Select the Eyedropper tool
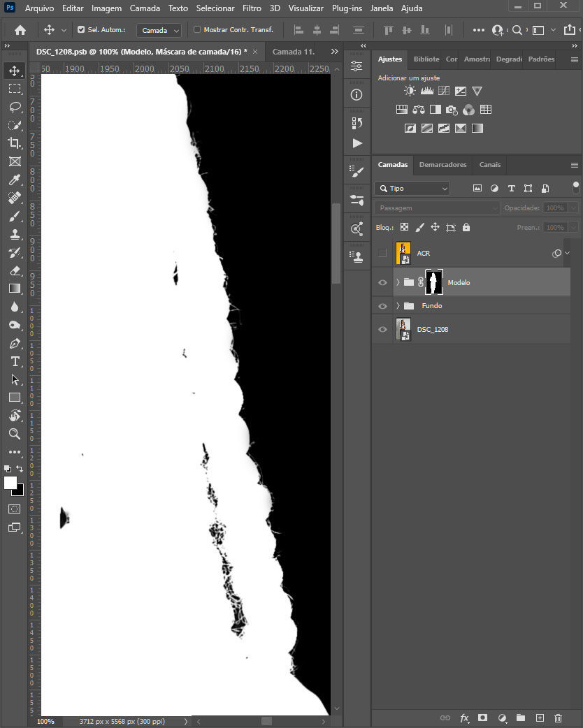The image size is (583, 728). click(15, 180)
